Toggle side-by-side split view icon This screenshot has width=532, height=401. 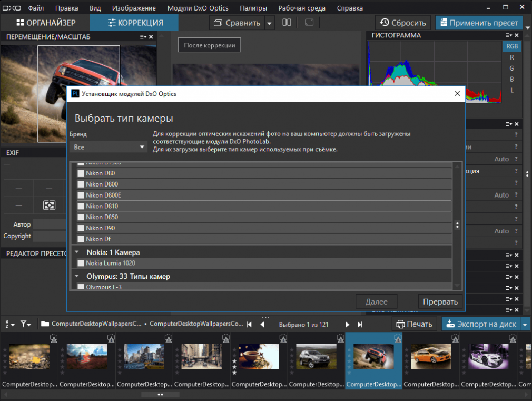pos(287,23)
